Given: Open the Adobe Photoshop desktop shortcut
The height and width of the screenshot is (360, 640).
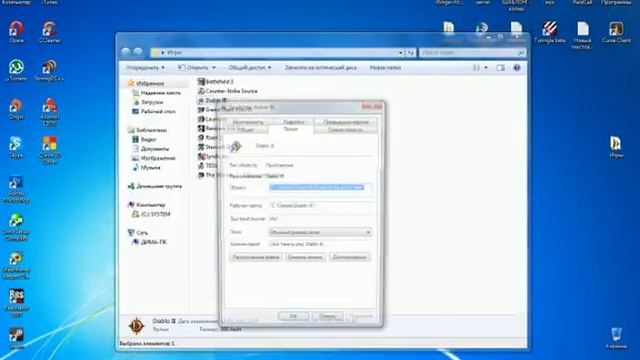Looking at the screenshot, I should pyautogui.click(x=16, y=189).
